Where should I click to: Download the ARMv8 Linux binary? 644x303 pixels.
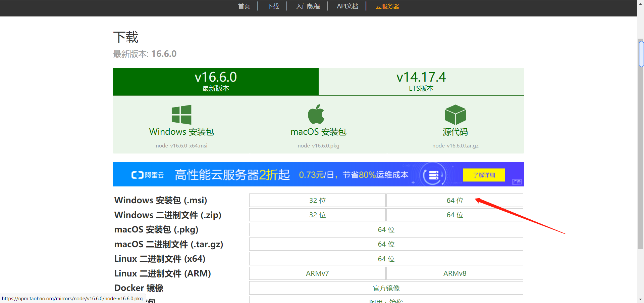pyautogui.click(x=455, y=273)
